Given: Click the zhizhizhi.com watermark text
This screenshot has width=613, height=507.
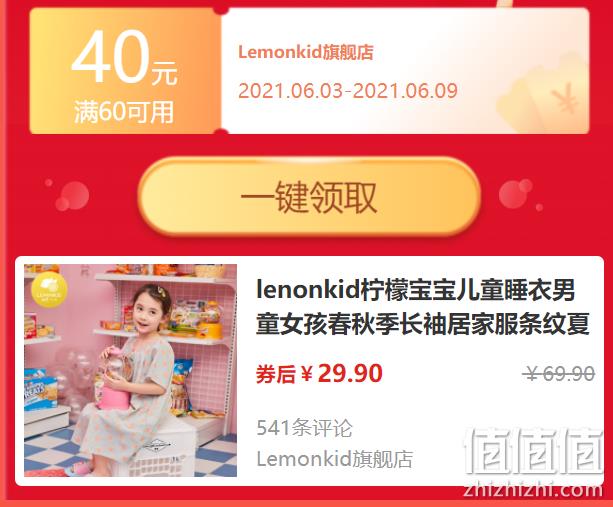Looking at the screenshot, I should [x=533, y=490].
